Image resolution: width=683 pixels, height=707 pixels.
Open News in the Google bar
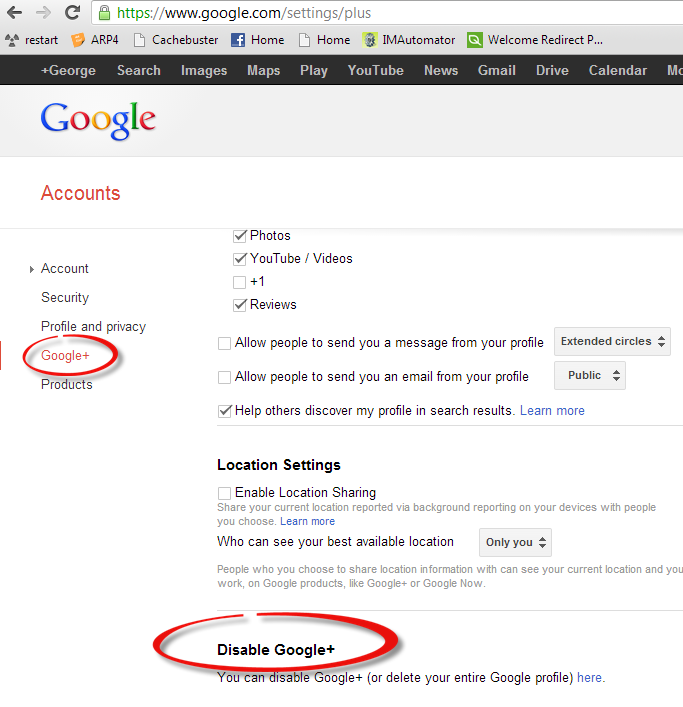[x=441, y=70]
